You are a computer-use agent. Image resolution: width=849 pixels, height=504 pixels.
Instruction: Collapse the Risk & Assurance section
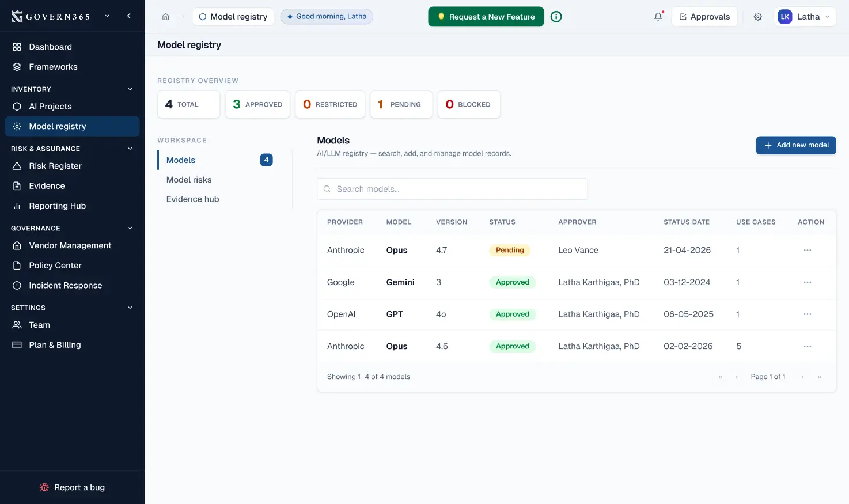tap(130, 149)
